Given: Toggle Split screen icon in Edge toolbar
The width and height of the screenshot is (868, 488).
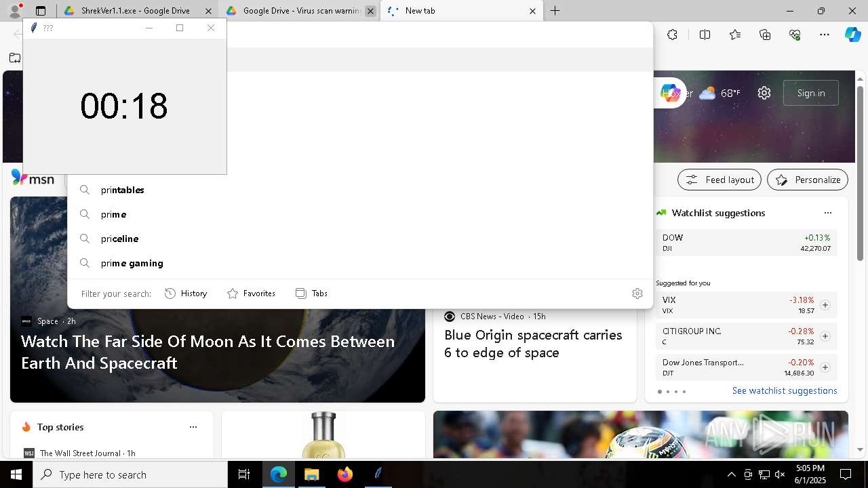Looking at the screenshot, I should point(705,35).
